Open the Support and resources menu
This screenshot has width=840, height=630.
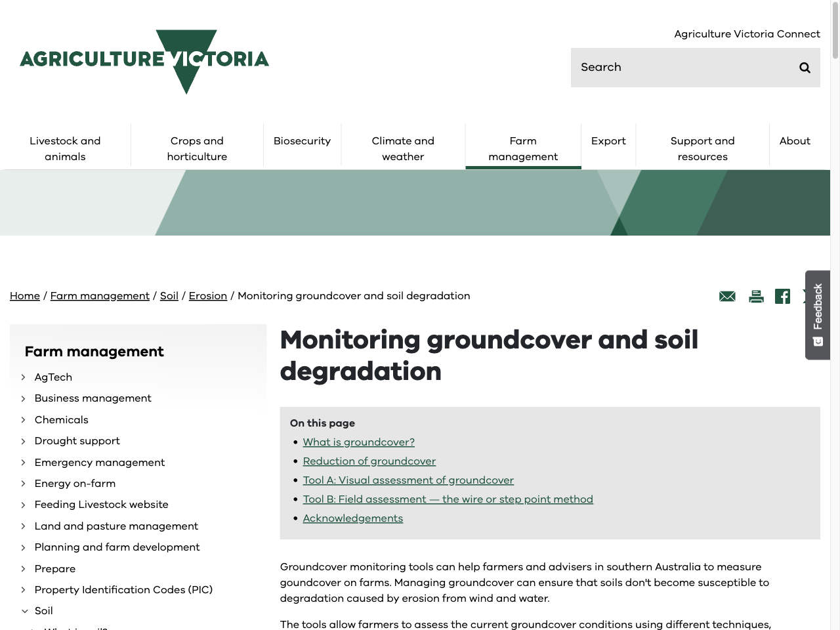pyautogui.click(x=702, y=148)
